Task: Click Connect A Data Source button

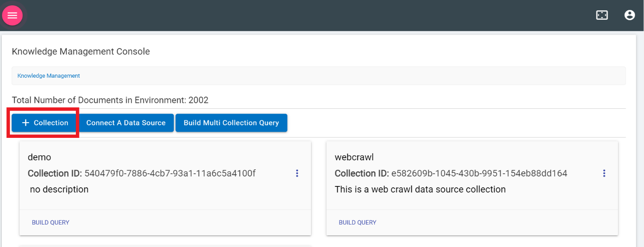Action: (126, 123)
